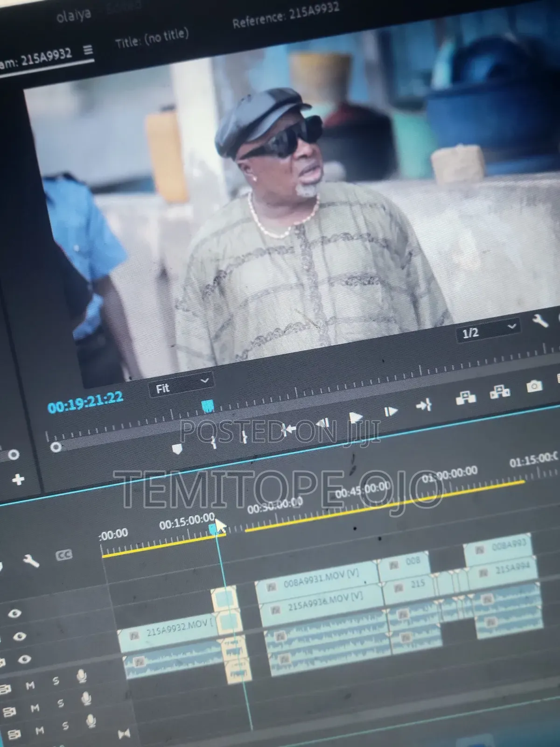Solo the first audio track
This screenshot has width=560, height=747.
pos(56,681)
